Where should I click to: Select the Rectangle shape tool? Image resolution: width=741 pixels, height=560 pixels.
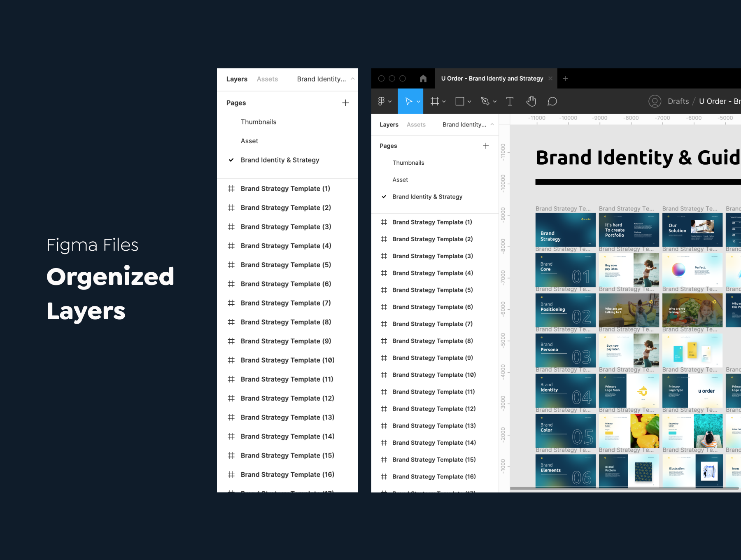click(460, 101)
